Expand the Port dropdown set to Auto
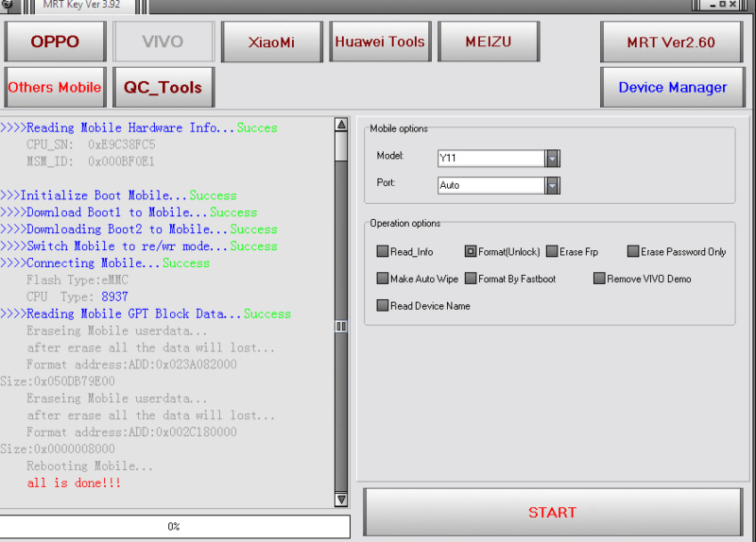 553,186
